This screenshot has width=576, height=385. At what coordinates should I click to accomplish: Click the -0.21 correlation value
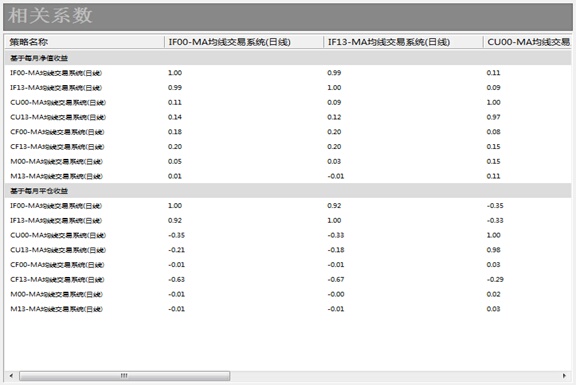click(x=176, y=250)
